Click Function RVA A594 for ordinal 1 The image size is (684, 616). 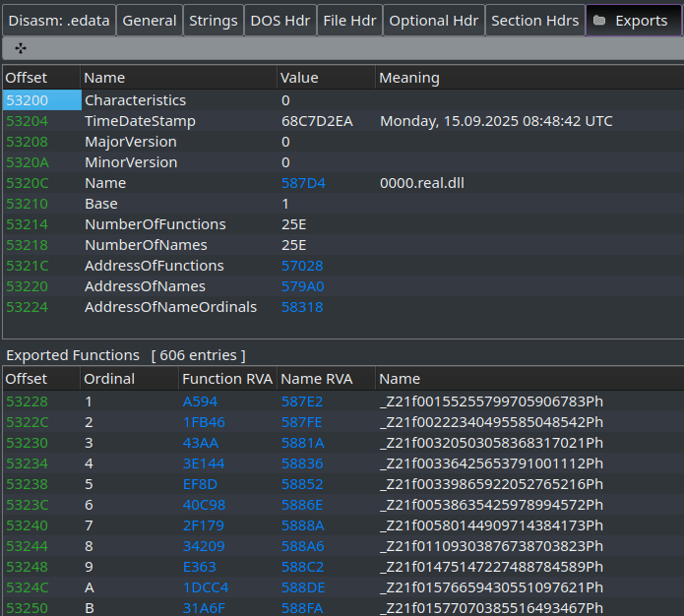click(200, 401)
